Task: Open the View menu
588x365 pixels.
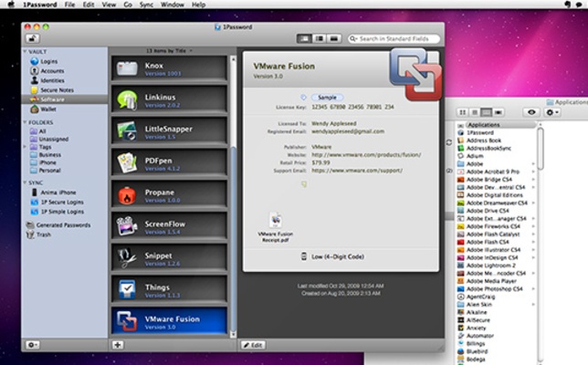Action: (109, 5)
